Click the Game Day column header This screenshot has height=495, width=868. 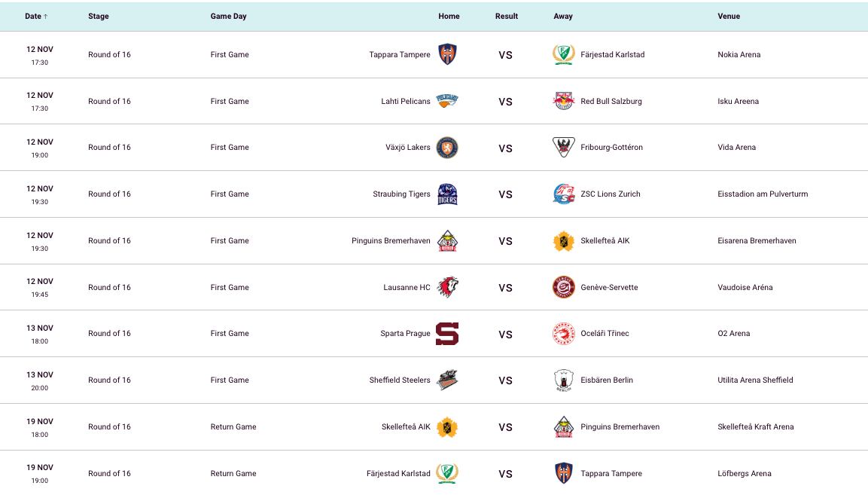pyautogui.click(x=228, y=16)
